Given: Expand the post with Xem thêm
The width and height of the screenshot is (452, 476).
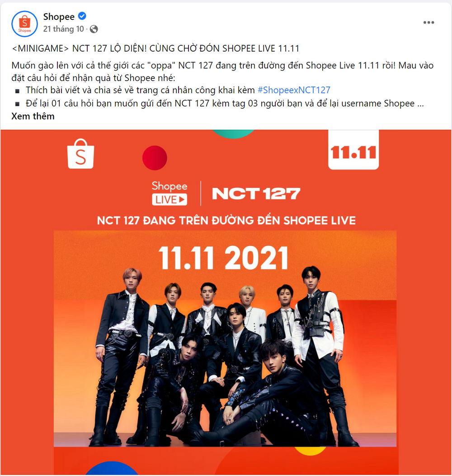Looking at the screenshot, I should tap(33, 116).
